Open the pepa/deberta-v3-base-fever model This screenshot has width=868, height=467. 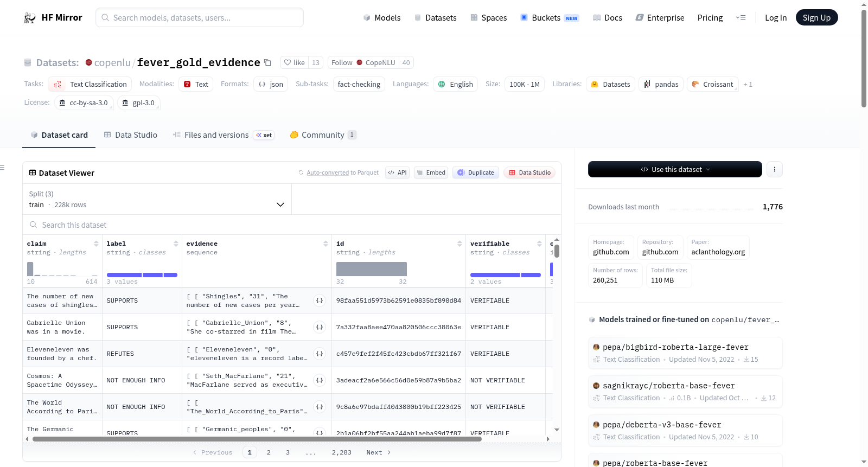coord(685,431)
